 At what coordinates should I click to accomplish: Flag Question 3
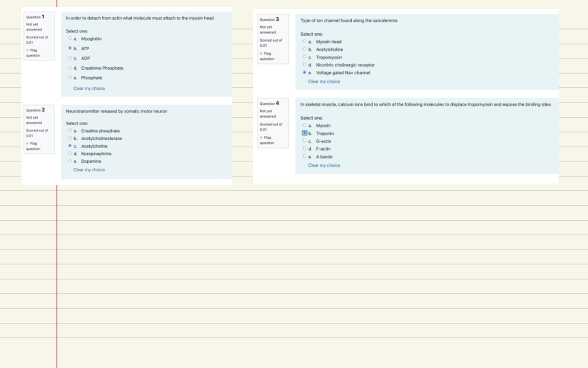(267, 56)
